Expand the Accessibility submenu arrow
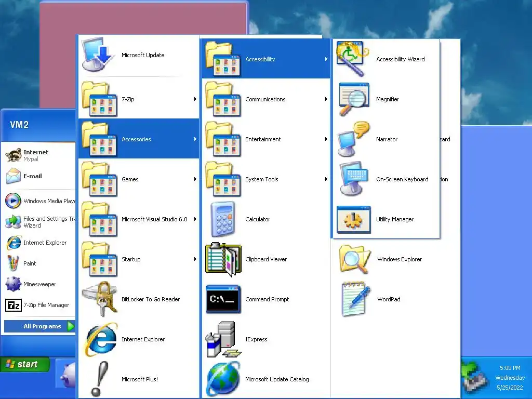This screenshot has height=399, width=532. click(x=326, y=59)
